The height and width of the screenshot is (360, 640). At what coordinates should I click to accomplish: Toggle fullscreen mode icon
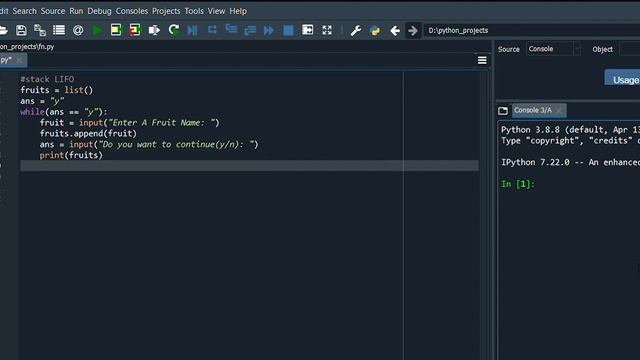click(327, 30)
